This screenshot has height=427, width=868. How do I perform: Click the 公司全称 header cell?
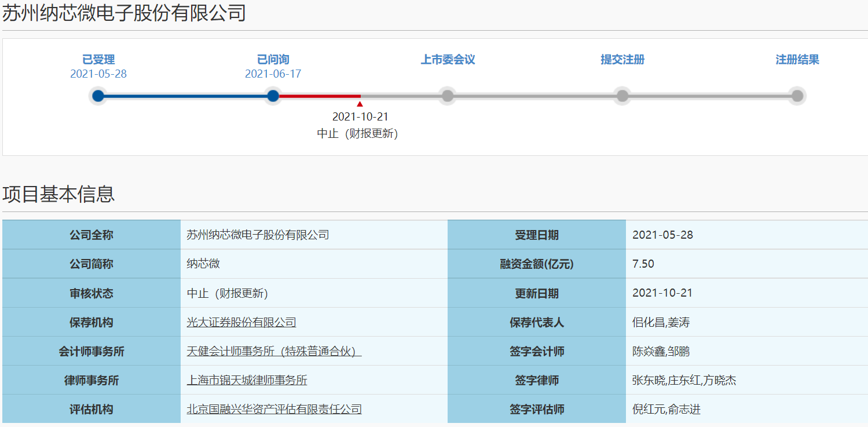tap(91, 235)
